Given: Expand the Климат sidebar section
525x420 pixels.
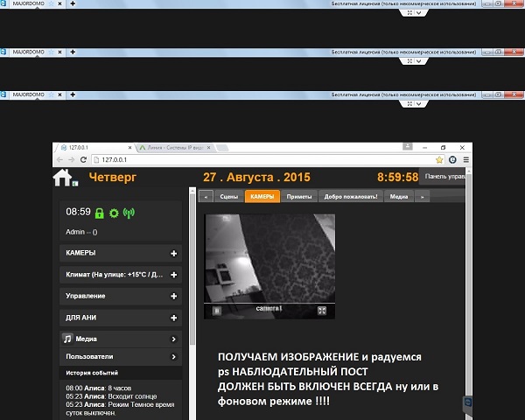Looking at the screenshot, I should 173,275.
